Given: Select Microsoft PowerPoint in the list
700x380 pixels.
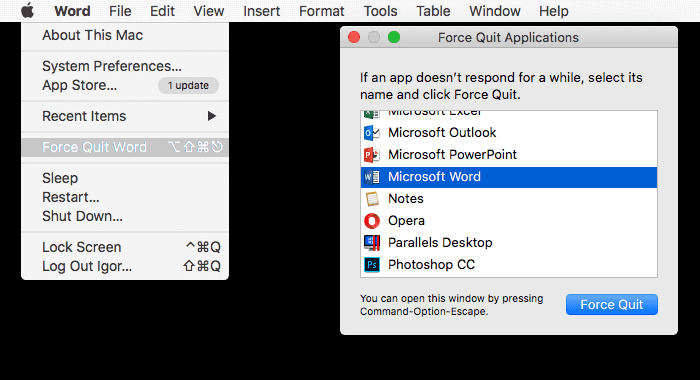Looking at the screenshot, I should click(x=509, y=155).
